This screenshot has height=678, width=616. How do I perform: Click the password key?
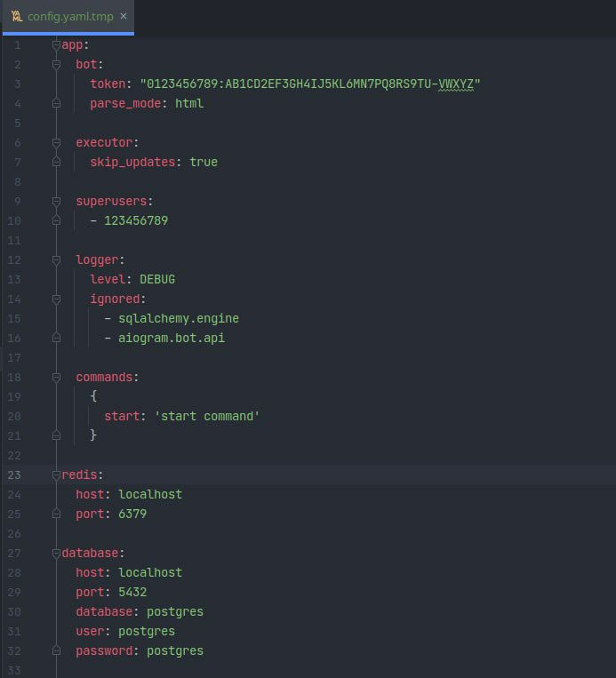pyautogui.click(x=104, y=651)
